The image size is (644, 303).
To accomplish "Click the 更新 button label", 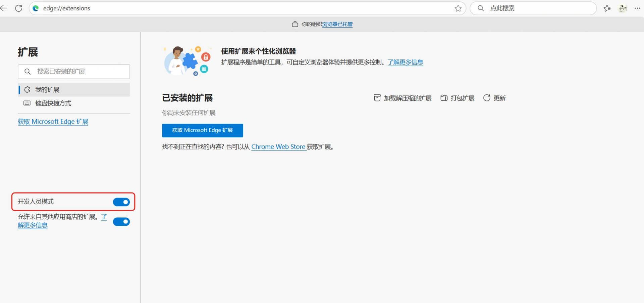I will [500, 98].
